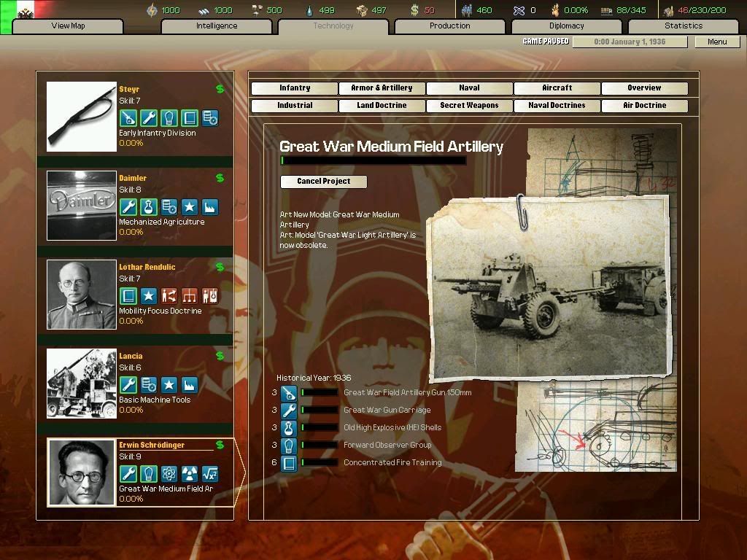This screenshot has height=560, width=747.
Task: Select Erwin Schrödinger's portrait
Action: pos(82,472)
